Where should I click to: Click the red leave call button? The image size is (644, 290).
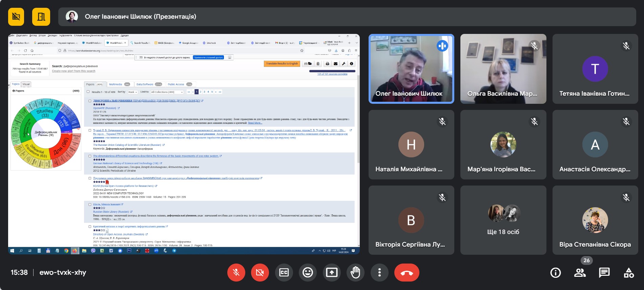(x=407, y=272)
